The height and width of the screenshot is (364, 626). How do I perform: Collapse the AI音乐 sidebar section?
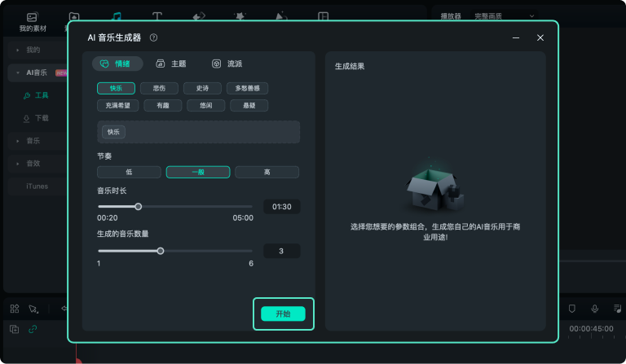18,73
